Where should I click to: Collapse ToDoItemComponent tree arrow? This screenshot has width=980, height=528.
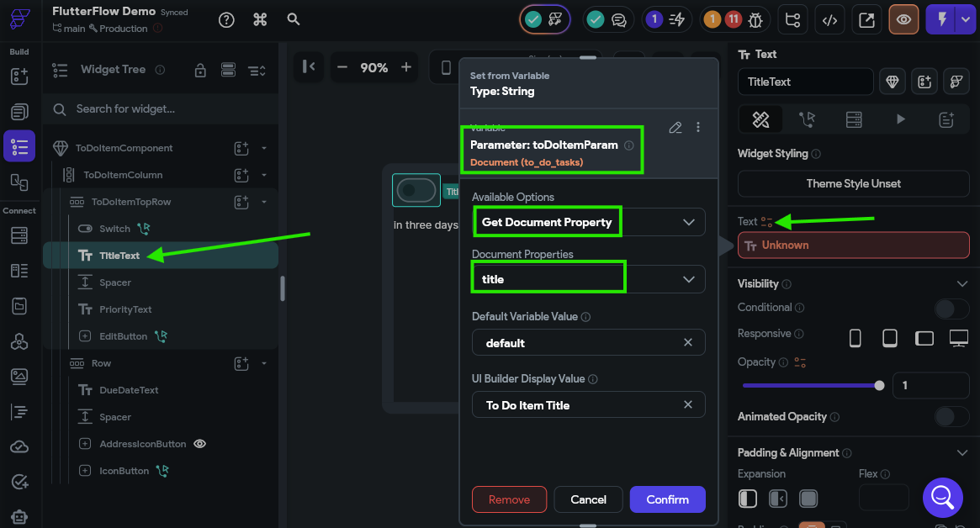tap(264, 148)
